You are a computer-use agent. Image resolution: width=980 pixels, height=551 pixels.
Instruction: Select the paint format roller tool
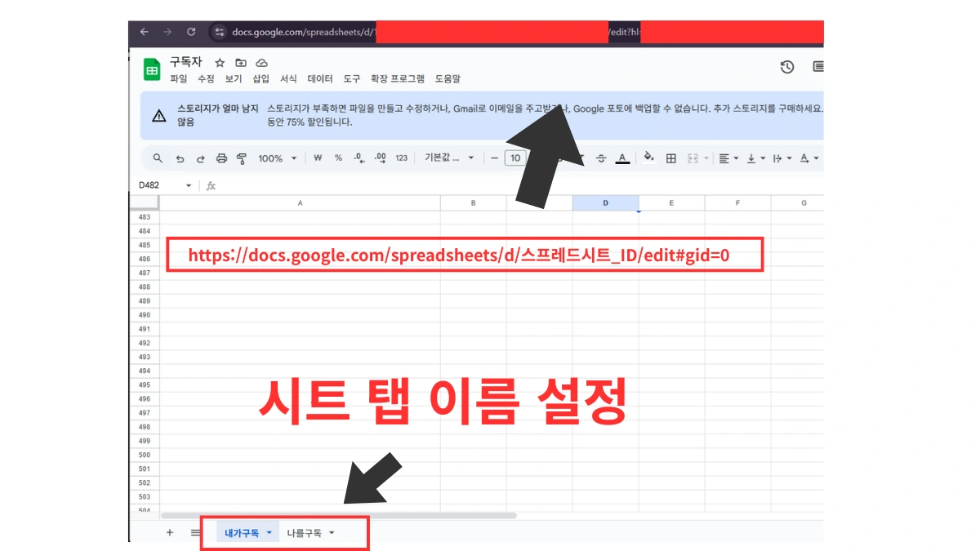(x=241, y=158)
